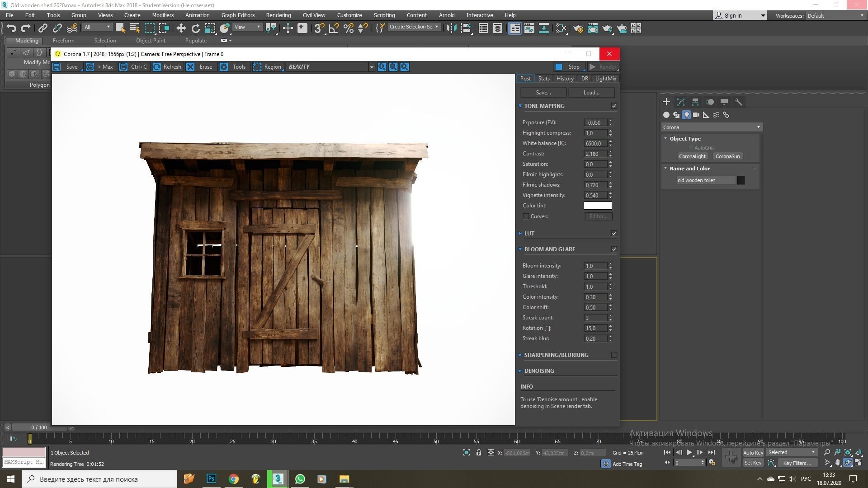Click the time slider 0 / 100 handle
The image size is (868, 488).
coord(39,427)
